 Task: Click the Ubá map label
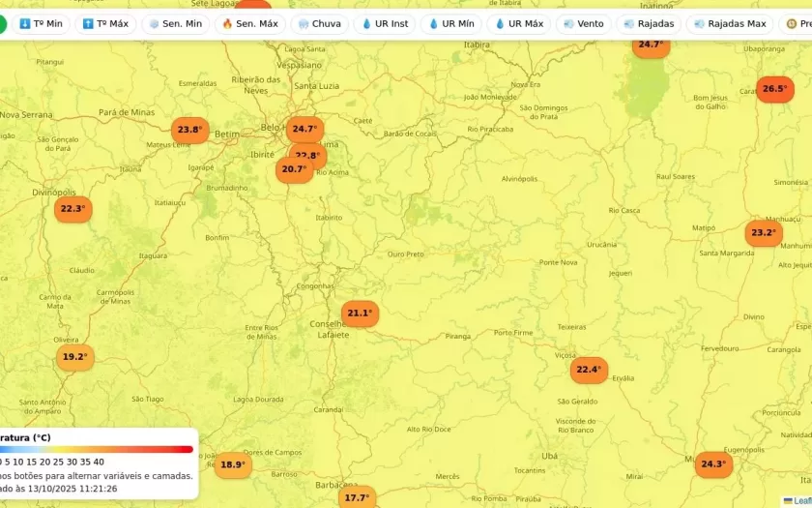pyautogui.click(x=549, y=456)
